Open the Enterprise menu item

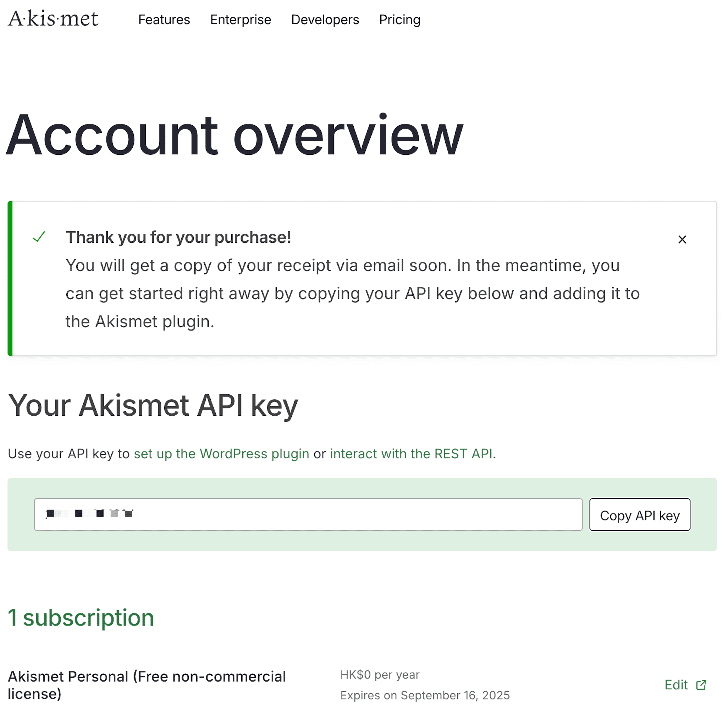tap(241, 20)
